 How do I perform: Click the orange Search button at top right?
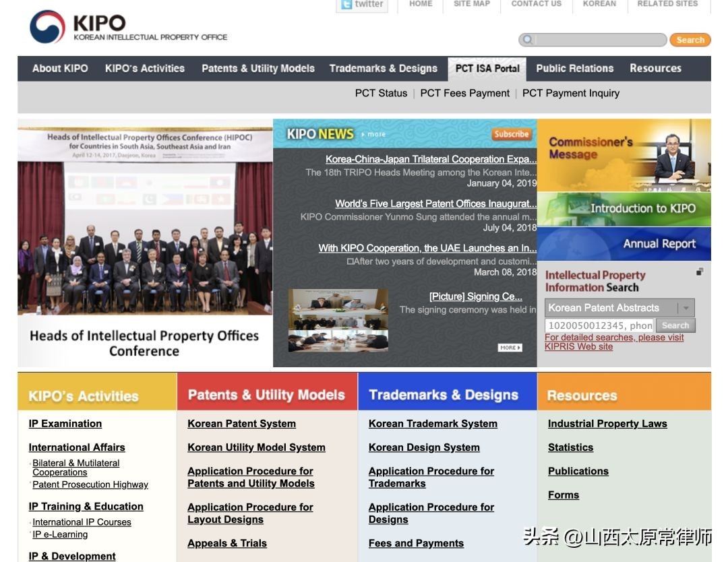(690, 40)
